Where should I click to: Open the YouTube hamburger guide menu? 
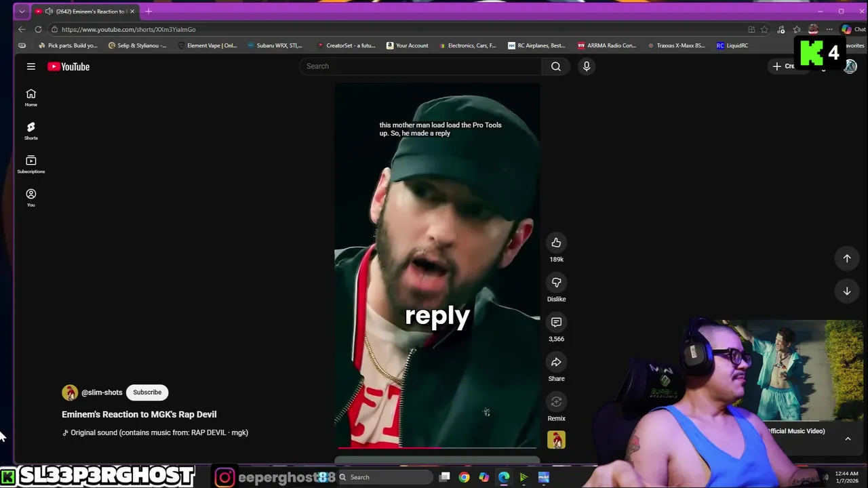[31, 66]
